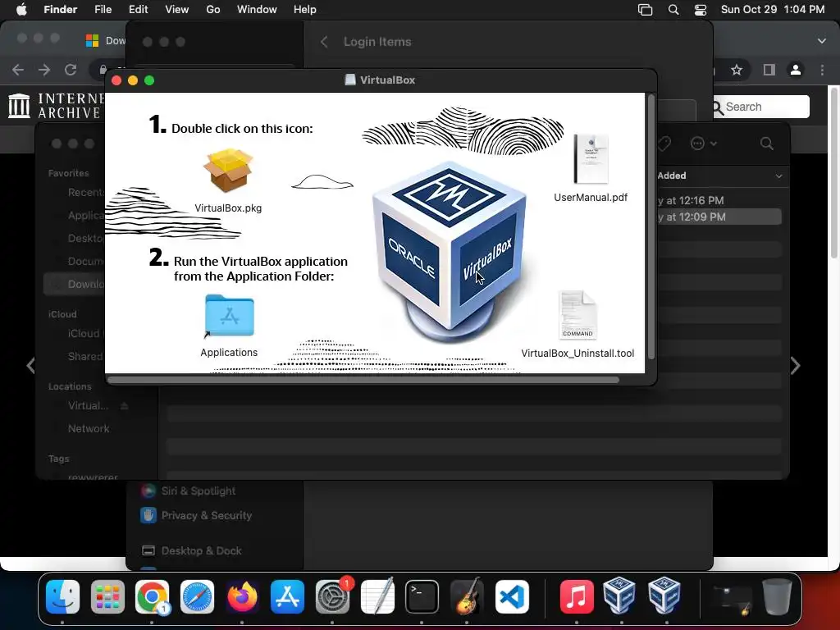Open Music app from the Dock
Viewport: 840px width, 630px height.
577,596
